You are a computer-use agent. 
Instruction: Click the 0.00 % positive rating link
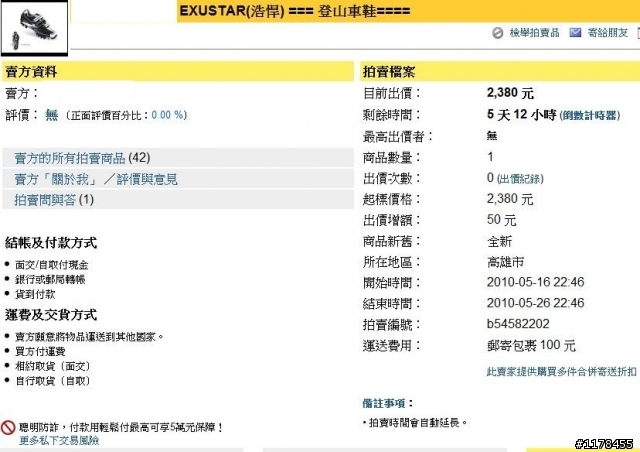coord(167,115)
